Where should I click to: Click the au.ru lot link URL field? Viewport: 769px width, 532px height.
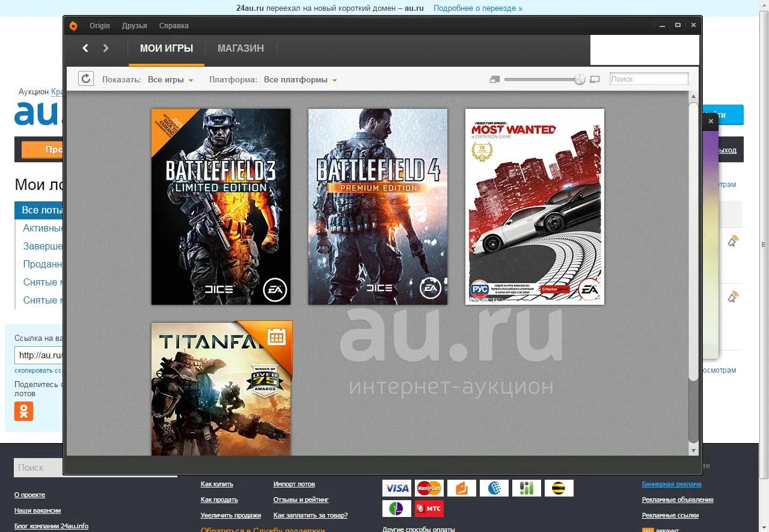tap(39, 355)
